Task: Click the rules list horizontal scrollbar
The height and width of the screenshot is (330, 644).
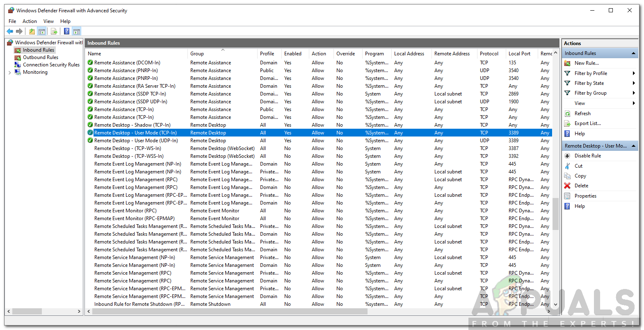Action: click(230, 312)
